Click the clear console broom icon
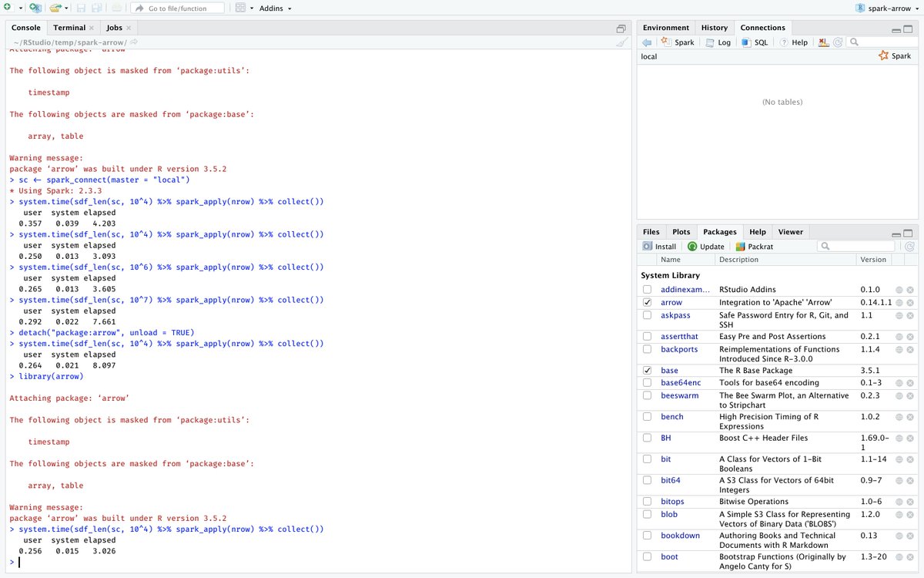This screenshot has width=924, height=578. click(x=621, y=42)
